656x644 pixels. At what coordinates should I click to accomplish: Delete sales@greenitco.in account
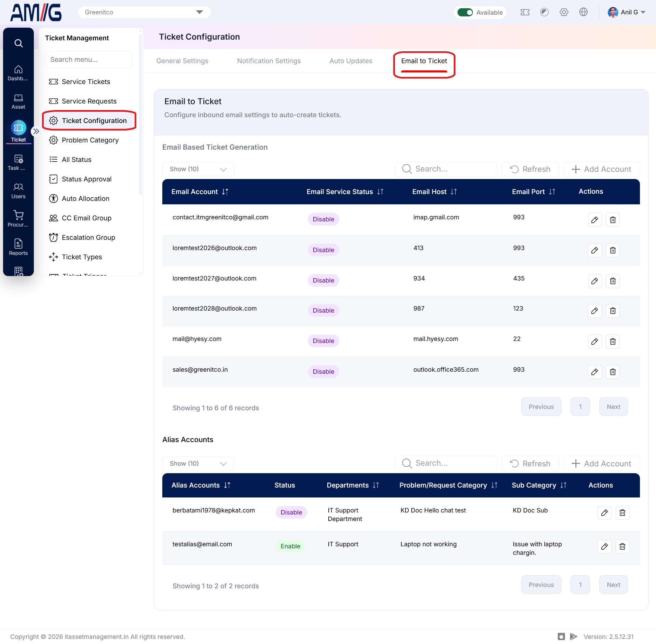pyautogui.click(x=613, y=372)
